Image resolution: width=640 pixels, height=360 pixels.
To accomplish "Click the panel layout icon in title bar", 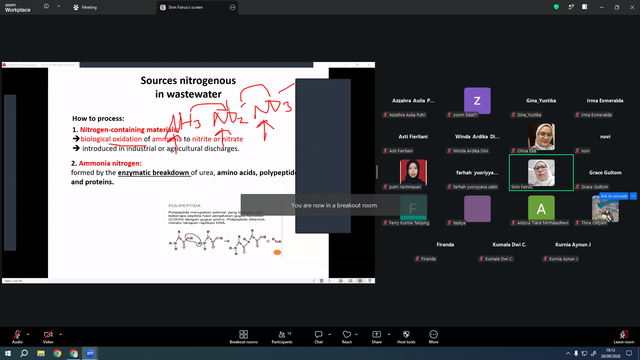I will pyautogui.click(x=584, y=7).
